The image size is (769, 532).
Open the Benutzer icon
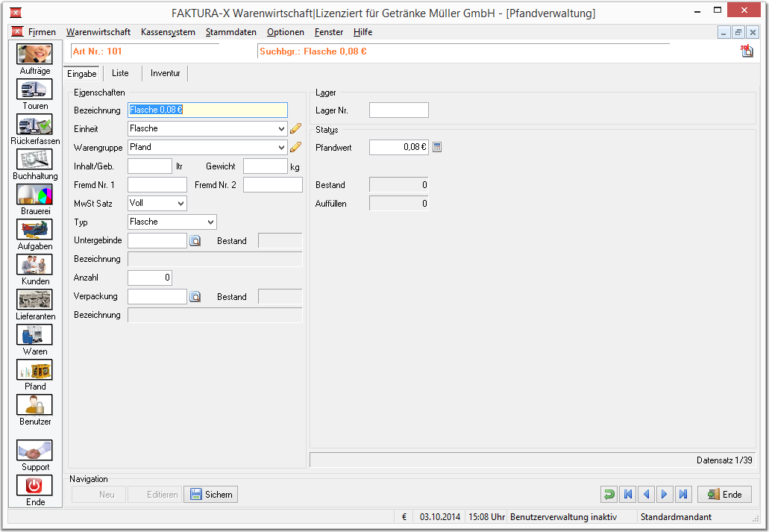(34, 405)
